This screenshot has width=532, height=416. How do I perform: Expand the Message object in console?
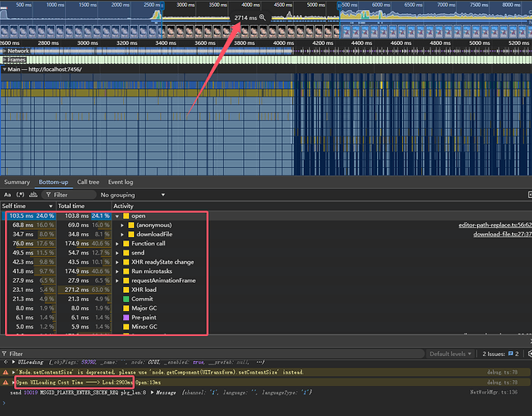coord(152,392)
